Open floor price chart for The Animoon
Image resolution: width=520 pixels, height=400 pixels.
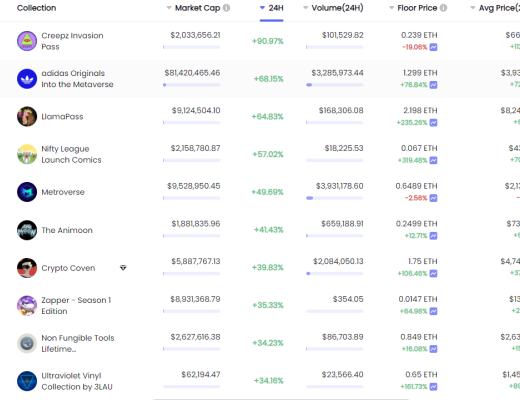point(433,236)
